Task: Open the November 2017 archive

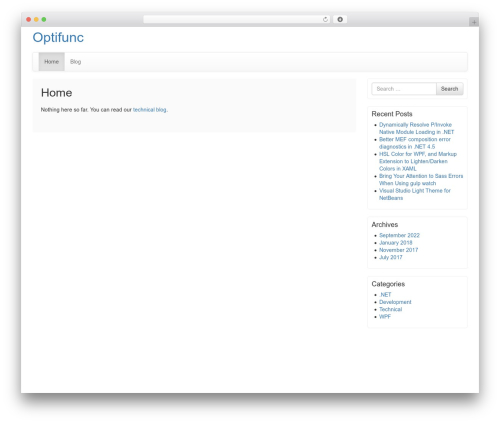Action: [398, 250]
